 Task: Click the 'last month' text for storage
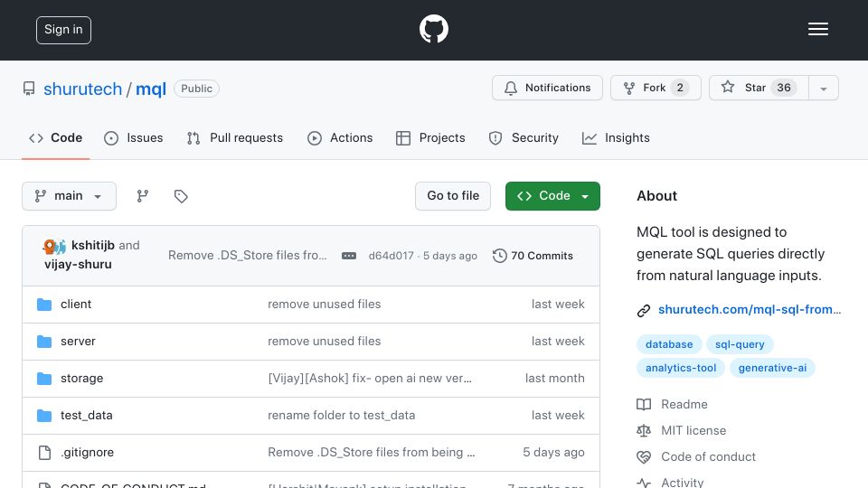click(x=554, y=378)
